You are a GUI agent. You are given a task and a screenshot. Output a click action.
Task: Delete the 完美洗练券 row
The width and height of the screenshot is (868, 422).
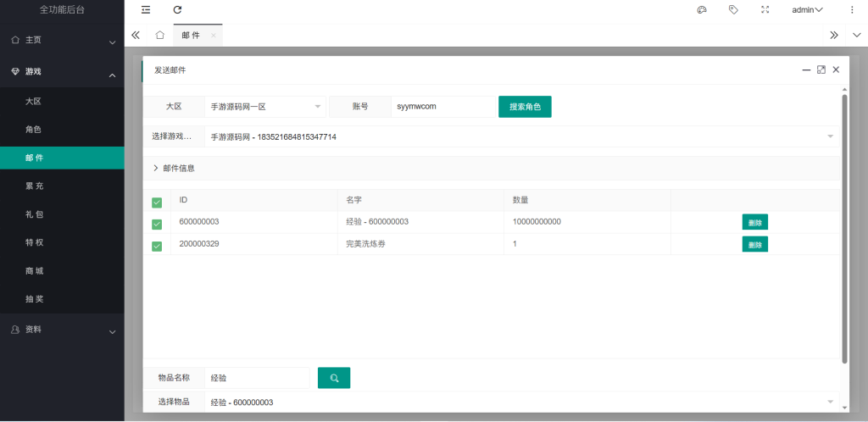tap(754, 244)
